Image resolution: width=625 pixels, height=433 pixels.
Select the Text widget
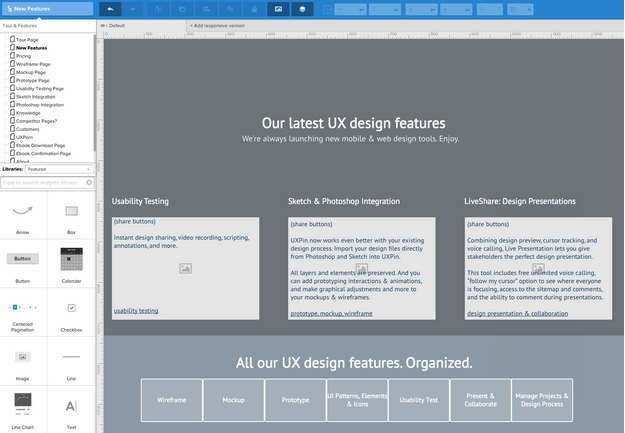[x=71, y=410]
